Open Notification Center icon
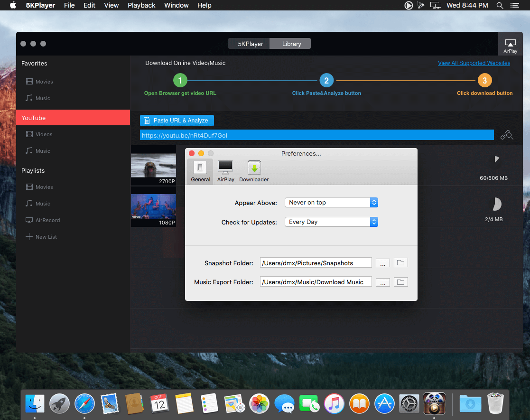The width and height of the screenshot is (530, 420). (x=515, y=5)
